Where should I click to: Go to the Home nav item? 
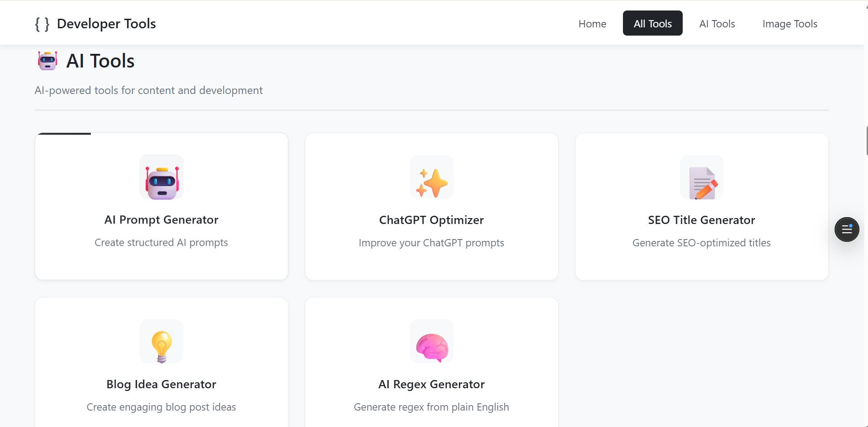tap(592, 24)
